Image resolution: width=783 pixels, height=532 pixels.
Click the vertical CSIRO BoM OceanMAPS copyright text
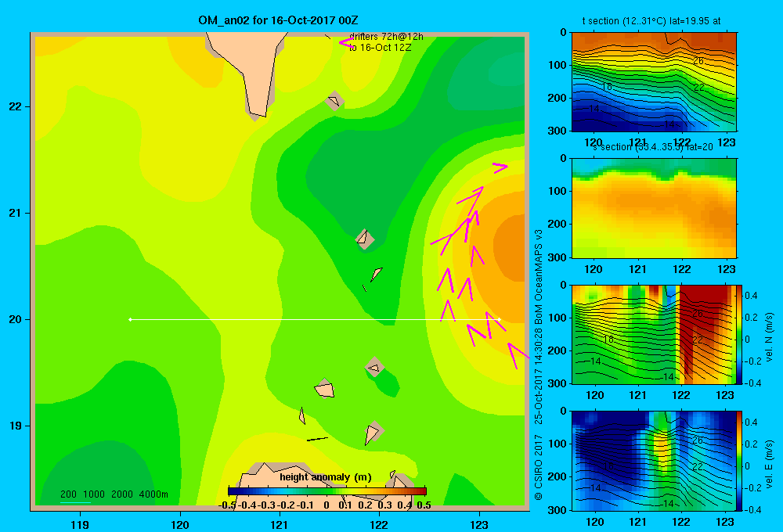click(x=538, y=365)
